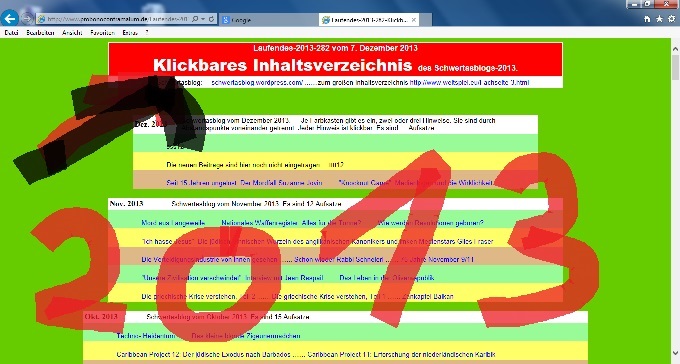Image resolution: width=680 pixels, height=364 pixels.
Task: Open the Tools gear icon
Action: coord(672,19)
